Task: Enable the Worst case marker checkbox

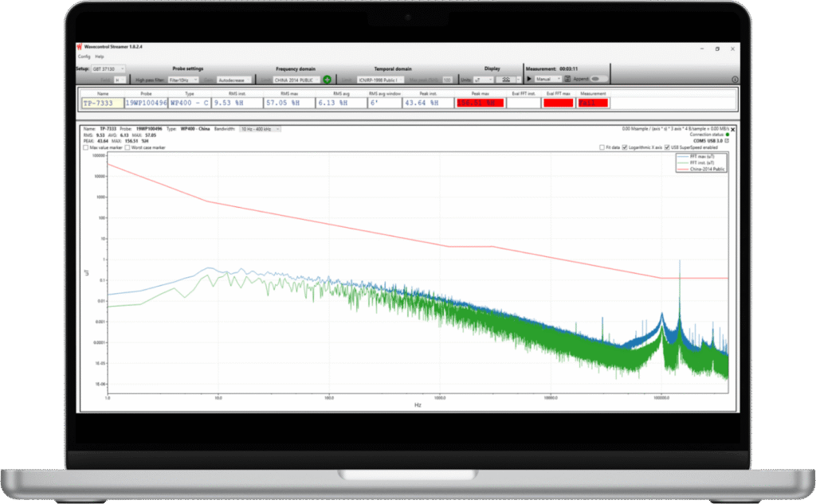Action: (x=125, y=147)
